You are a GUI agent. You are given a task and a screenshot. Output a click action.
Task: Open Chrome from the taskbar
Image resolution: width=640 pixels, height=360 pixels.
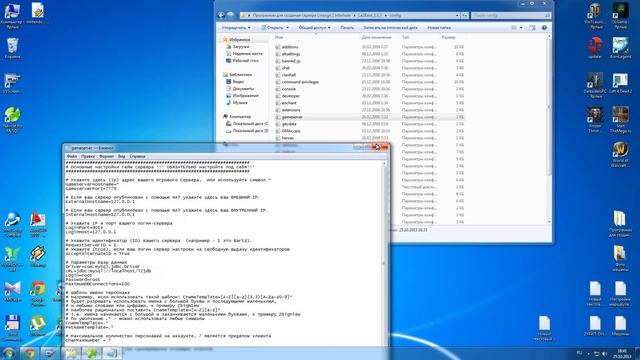(x=29, y=353)
